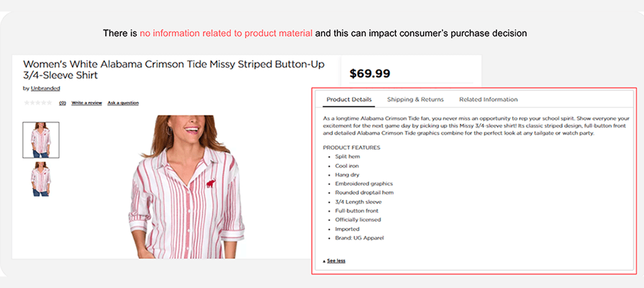The width and height of the screenshot is (644, 288).
Task: Open the Related Information tab
Action: pos(488,99)
